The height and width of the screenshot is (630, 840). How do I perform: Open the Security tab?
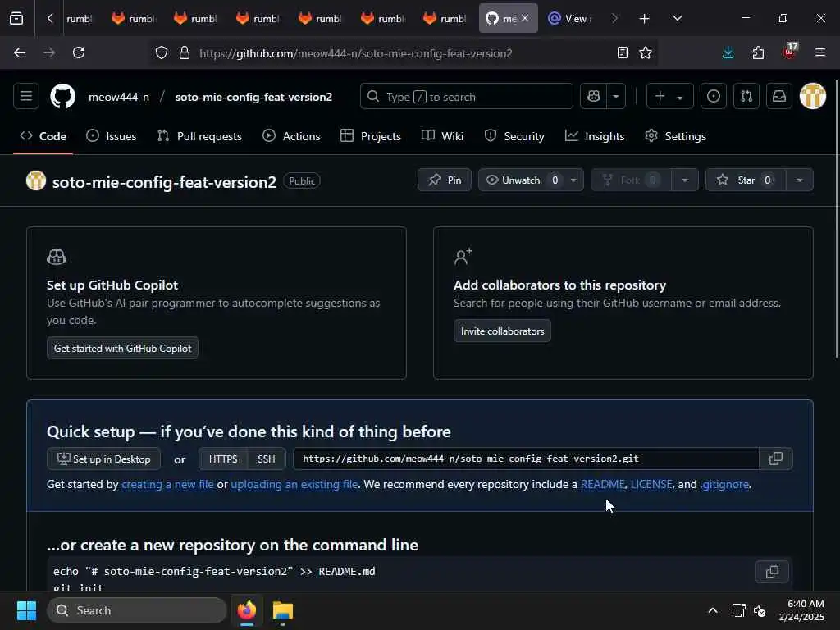coord(514,136)
